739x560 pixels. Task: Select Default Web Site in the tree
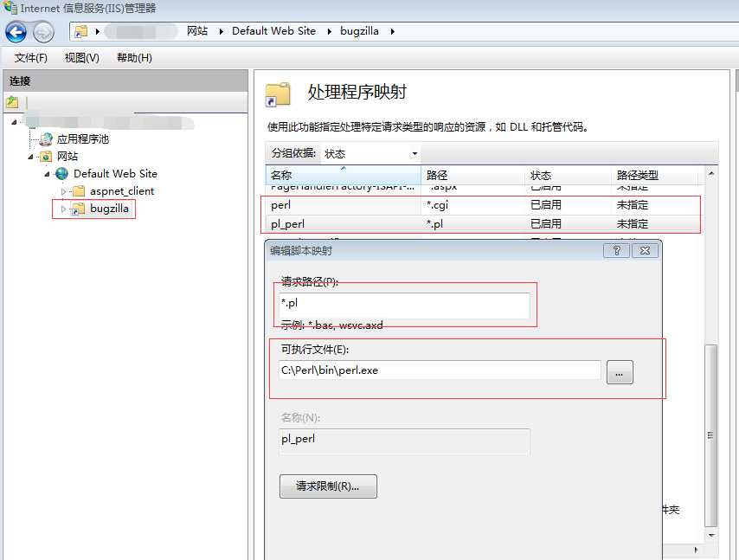pyautogui.click(x=115, y=173)
